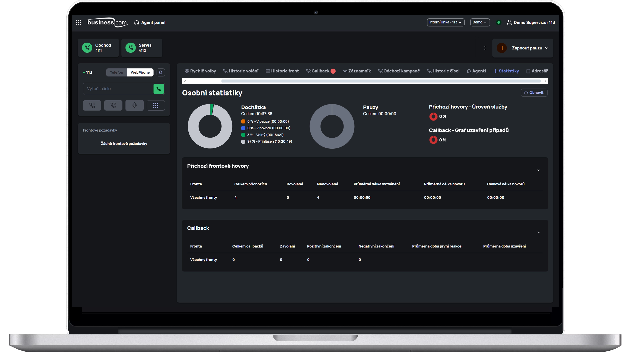The image size is (631, 364).
Task: Expand the Zapnout pauzu dropdown
Action: 546,48
